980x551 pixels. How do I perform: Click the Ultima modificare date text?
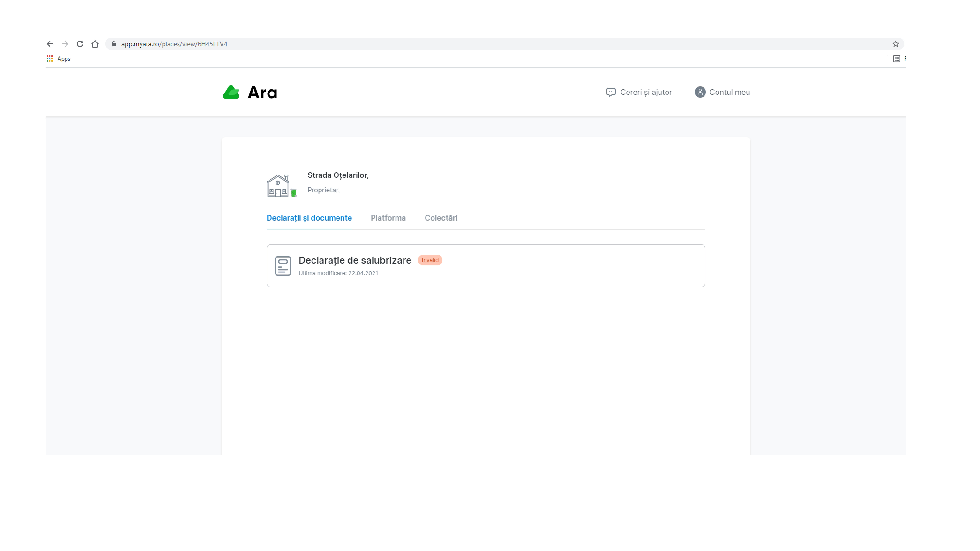tap(338, 273)
